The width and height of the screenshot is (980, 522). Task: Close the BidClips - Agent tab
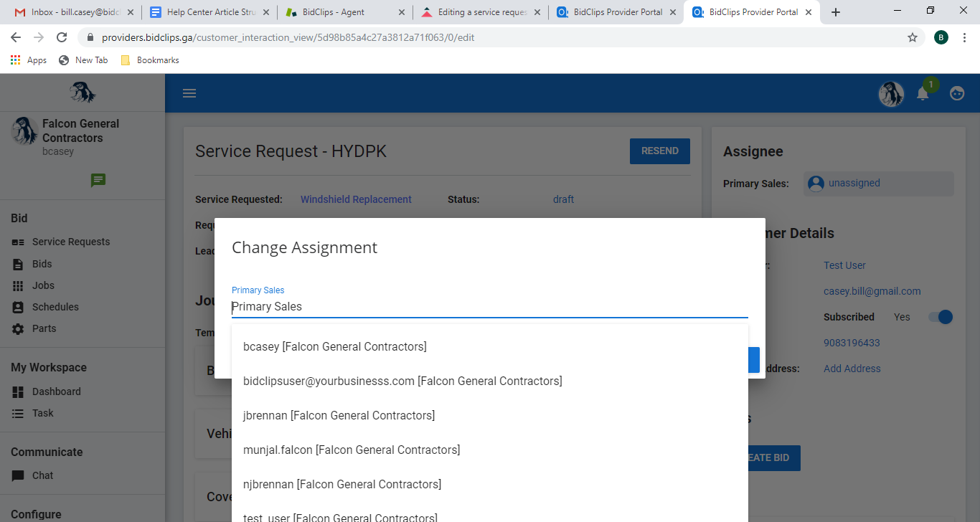(401, 12)
